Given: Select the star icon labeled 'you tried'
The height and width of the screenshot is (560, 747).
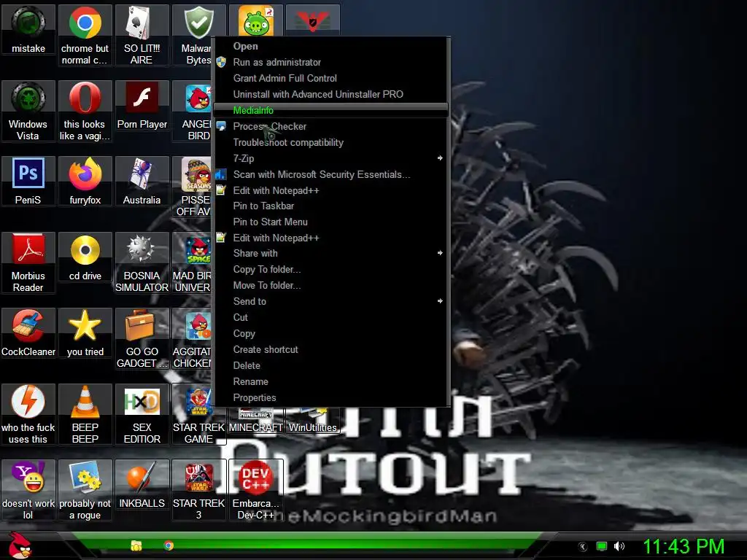Looking at the screenshot, I should 85,332.
